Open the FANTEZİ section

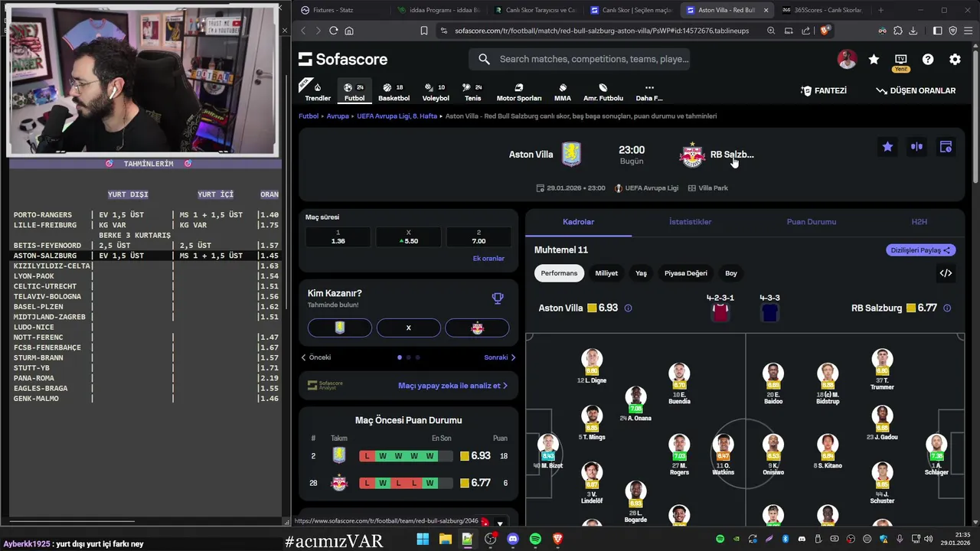click(824, 90)
